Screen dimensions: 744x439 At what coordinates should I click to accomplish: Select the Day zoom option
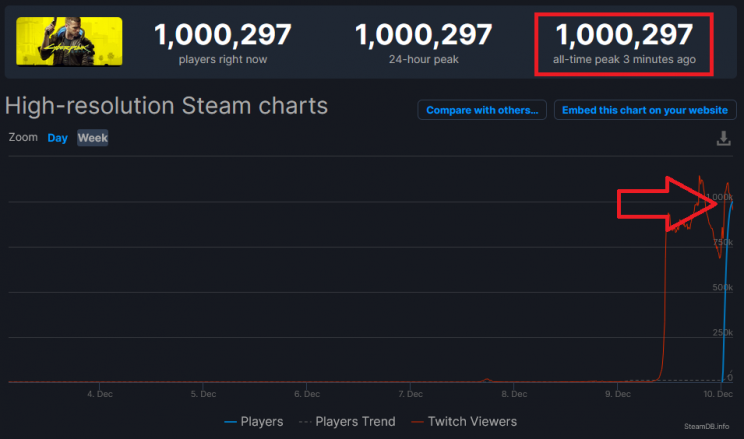click(58, 138)
